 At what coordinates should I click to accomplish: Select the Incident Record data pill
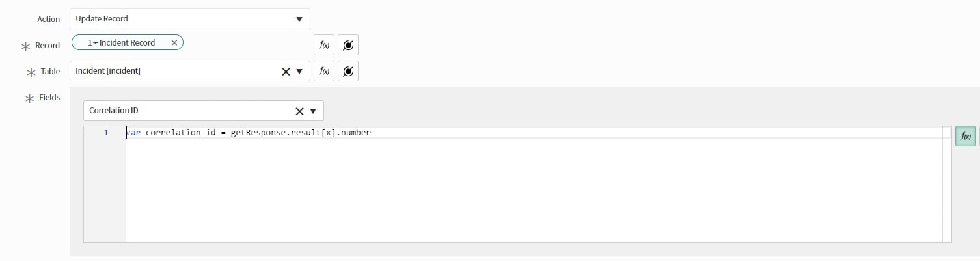click(122, 42)
